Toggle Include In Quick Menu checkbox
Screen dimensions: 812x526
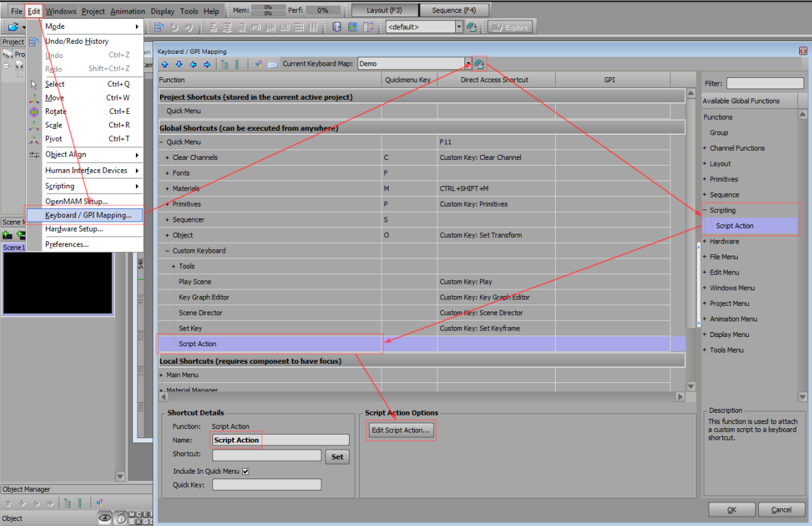pos(246,471)
